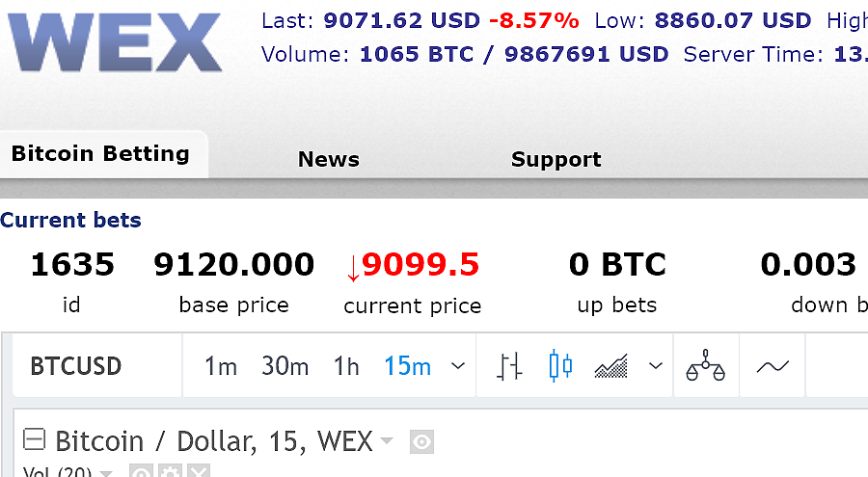Remove the Vol indicator with X icon
This screenshot has height=477, width=868.
pyautogui.click(x=198, y=473)
